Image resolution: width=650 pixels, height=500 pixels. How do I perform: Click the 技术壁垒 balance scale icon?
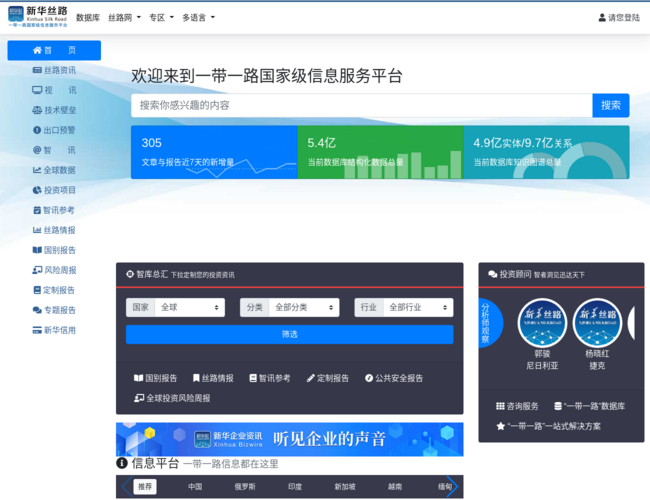(x=37, y=110)
